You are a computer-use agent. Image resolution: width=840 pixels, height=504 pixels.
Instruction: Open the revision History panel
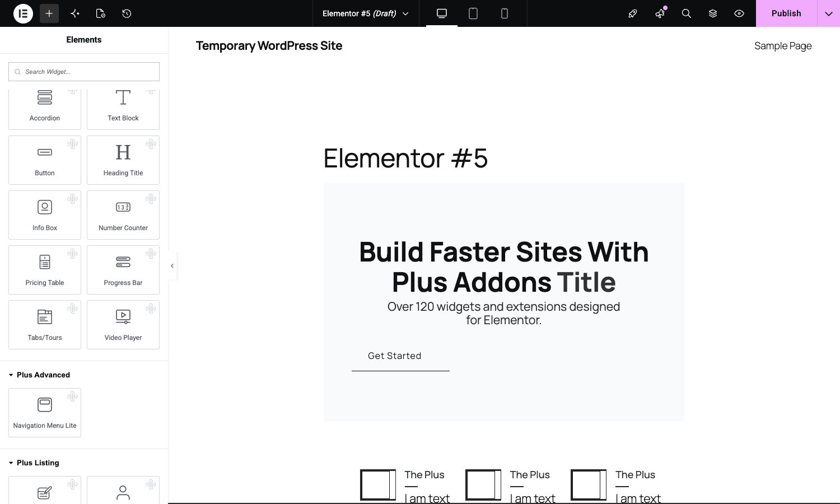(x=127, y=13)
